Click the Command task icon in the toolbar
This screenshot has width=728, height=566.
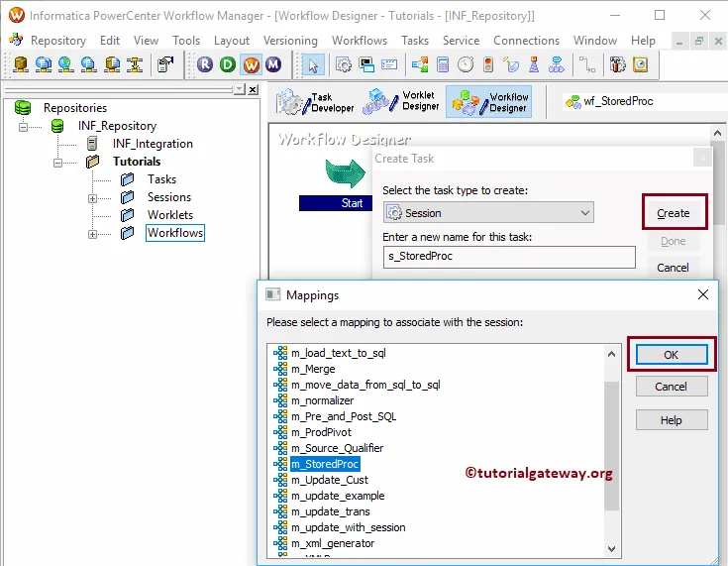point(366,64)
